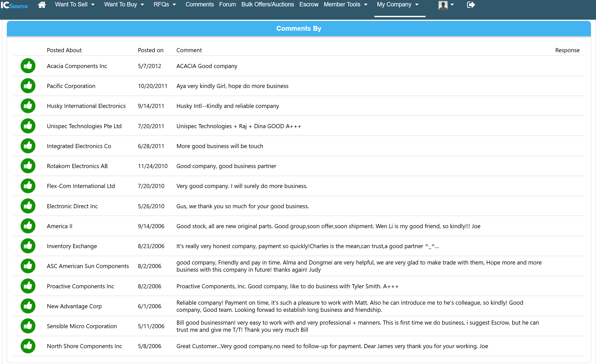The height and width of the screenshot is (364, 596).
Task: Select North Shore Components Inc name
Action: (84, 346)
